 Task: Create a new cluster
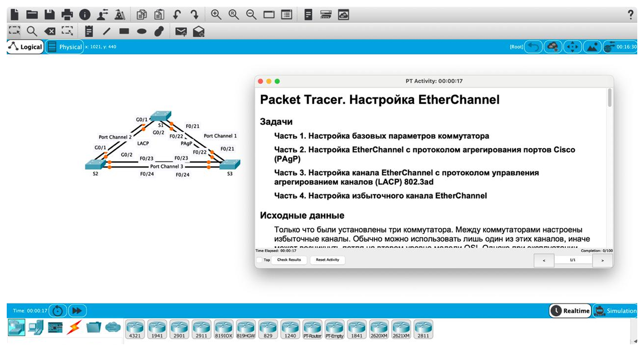tap(553, 47)
